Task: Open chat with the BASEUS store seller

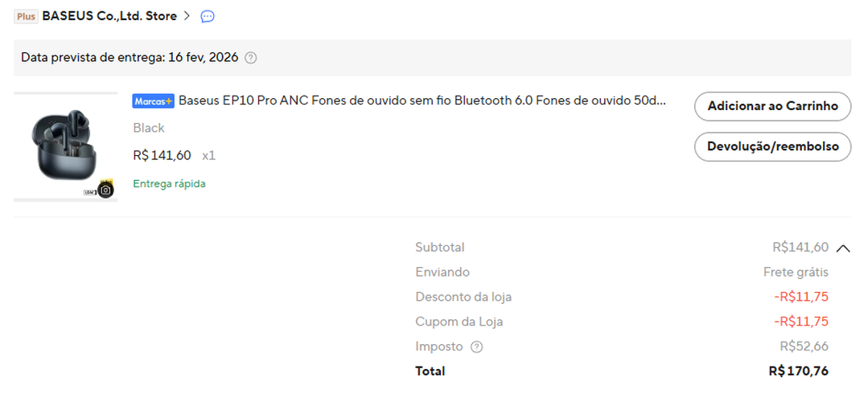Action: (208, 17)
